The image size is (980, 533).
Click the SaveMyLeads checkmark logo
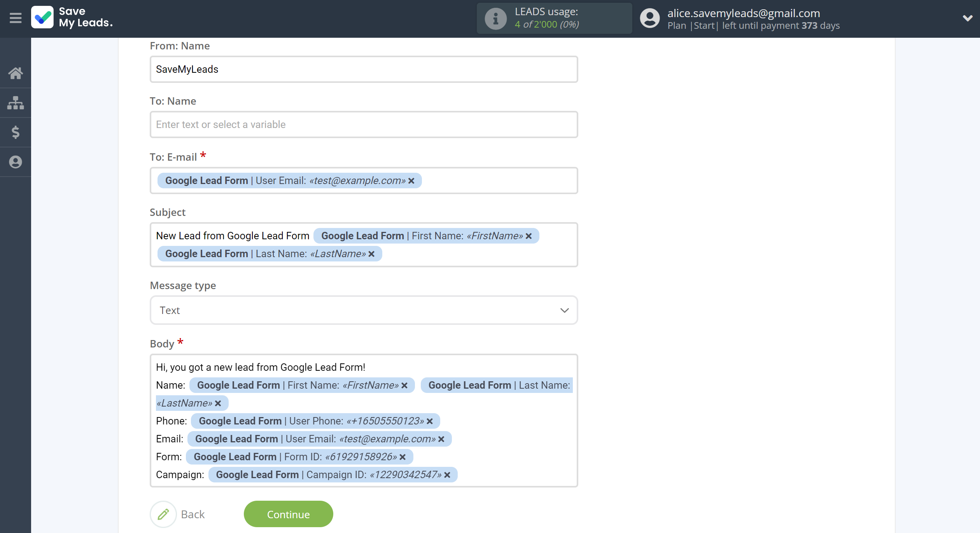(42, 18)
